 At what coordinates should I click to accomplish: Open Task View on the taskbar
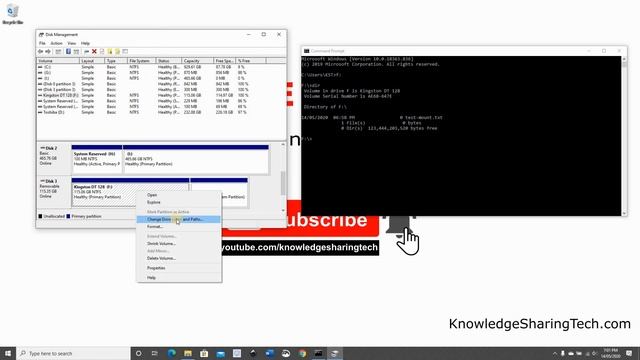click(155, 353)
